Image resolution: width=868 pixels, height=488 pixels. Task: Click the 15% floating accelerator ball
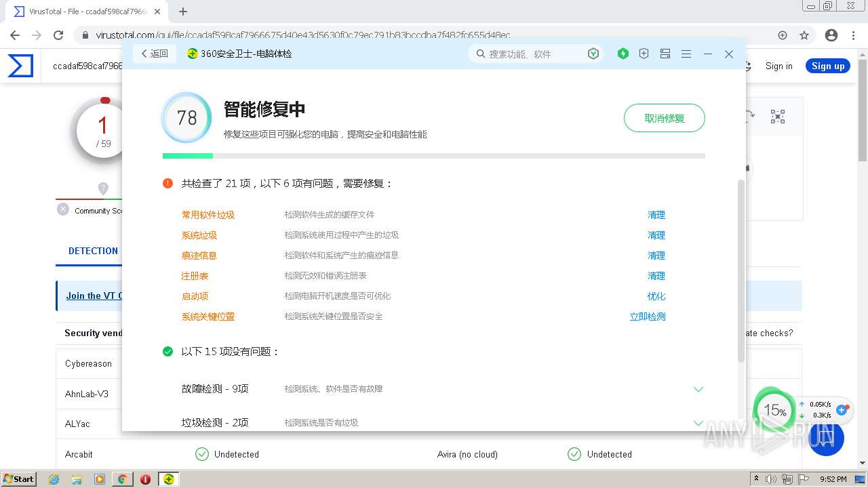pyautogui.click(x=774, y=409)
